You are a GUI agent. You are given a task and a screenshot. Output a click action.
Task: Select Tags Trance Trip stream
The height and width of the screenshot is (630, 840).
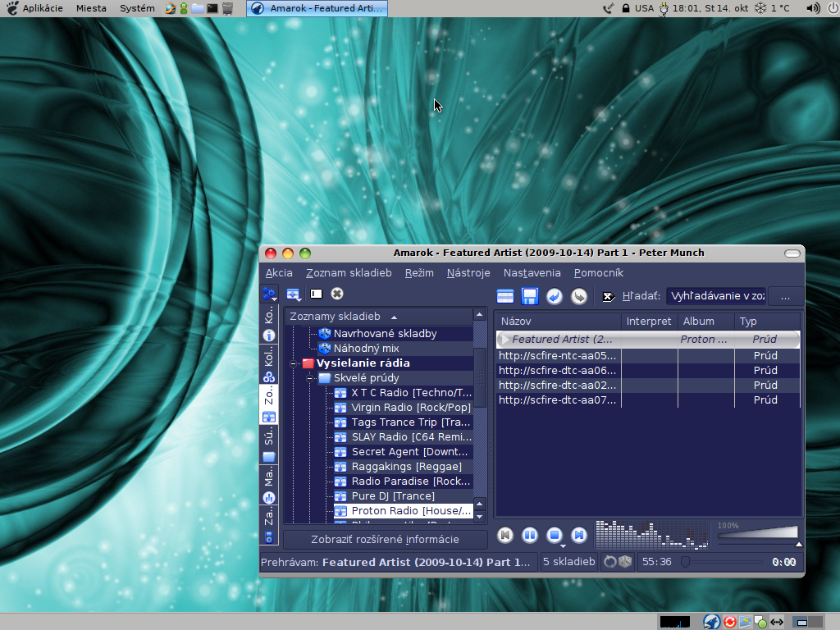(404, 422)
